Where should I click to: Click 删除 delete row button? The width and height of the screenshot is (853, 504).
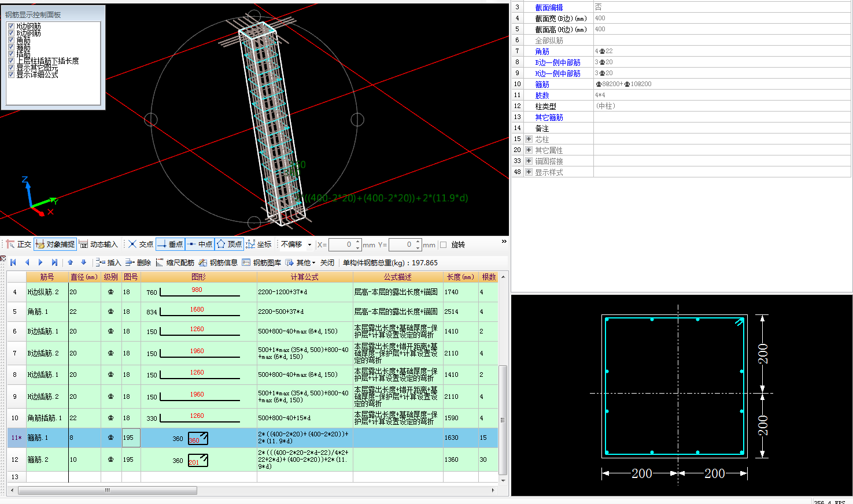tap(138, 262)
